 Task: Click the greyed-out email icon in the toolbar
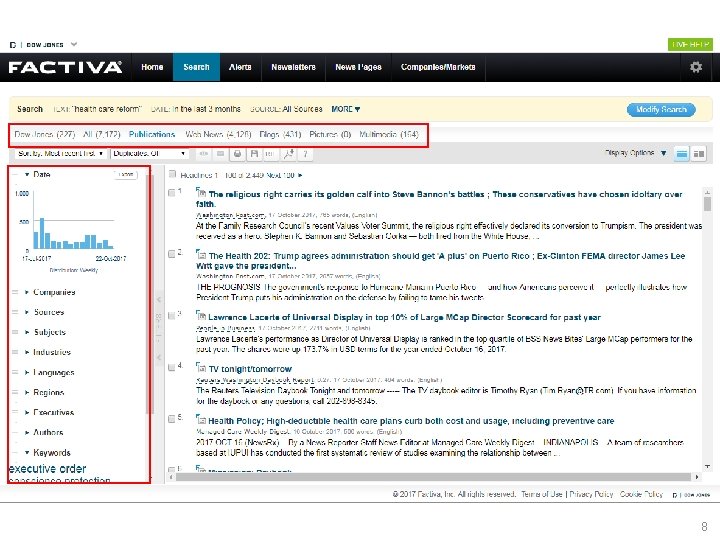[220, 154]
